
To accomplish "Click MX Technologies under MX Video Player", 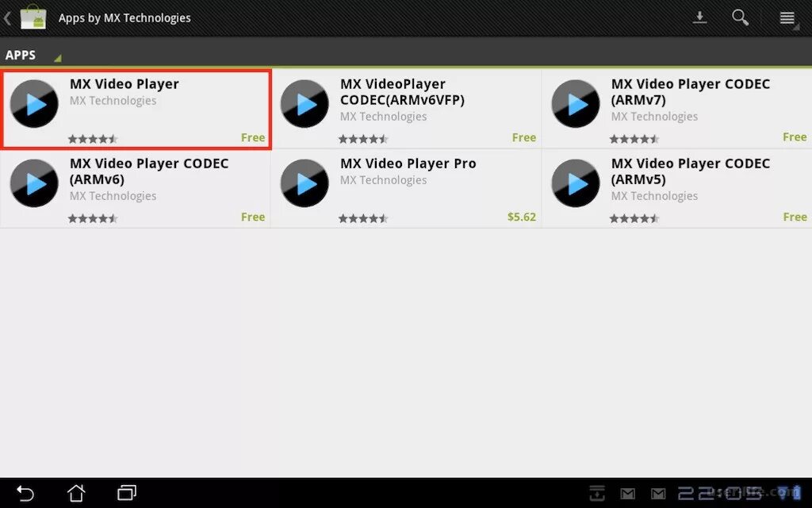I will coord(113,101).
